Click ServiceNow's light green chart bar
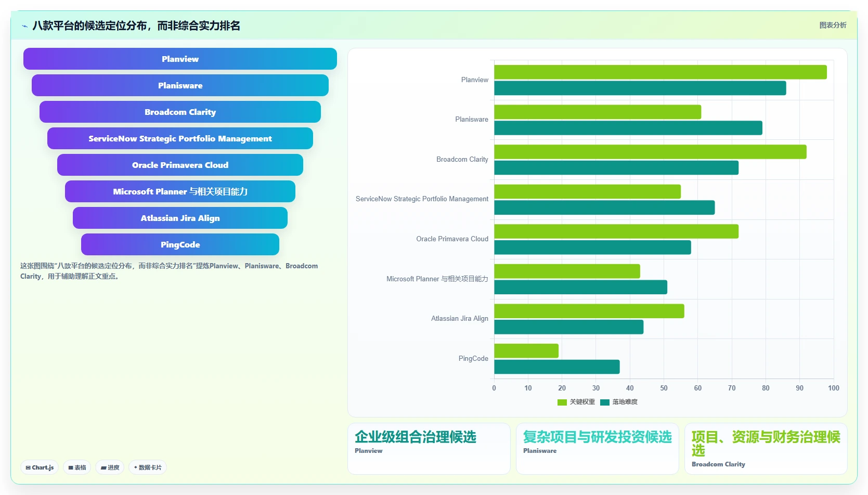Screen dimensions: 868x495 coord(587,191)
